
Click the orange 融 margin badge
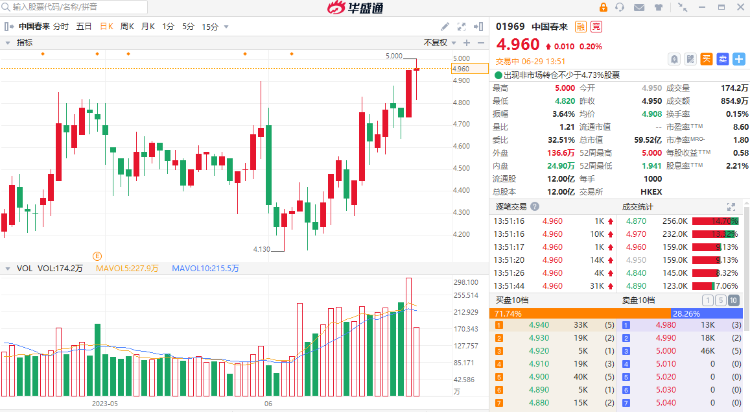point(581,27)
